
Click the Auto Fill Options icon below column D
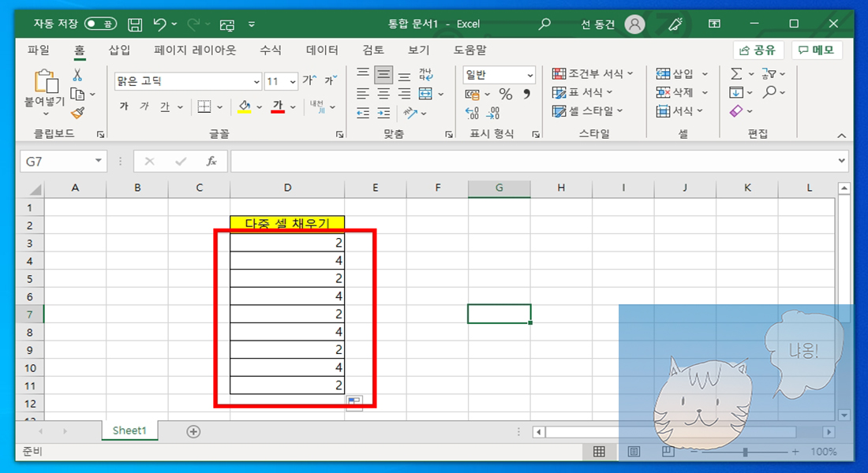354,402
